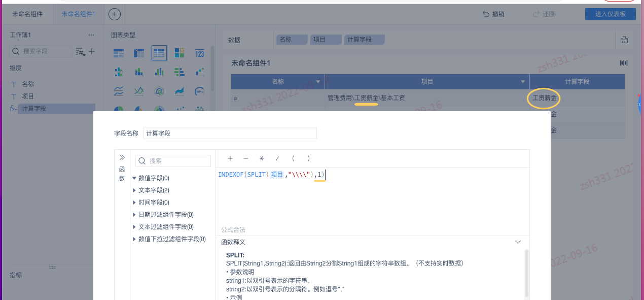The image size is (644, 300).
Task: Click the barcode-style icon on component title
Action: click(x=624, y=63)
